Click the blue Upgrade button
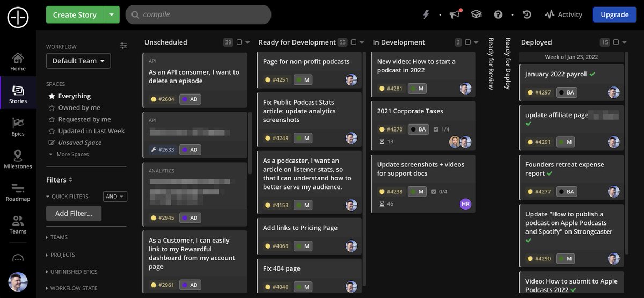644x298 pixels. [x=614, y=14]
